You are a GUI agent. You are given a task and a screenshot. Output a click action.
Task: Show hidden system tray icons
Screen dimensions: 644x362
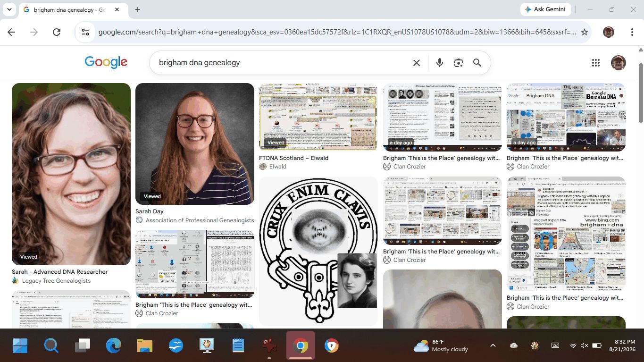tap(493, 346)
